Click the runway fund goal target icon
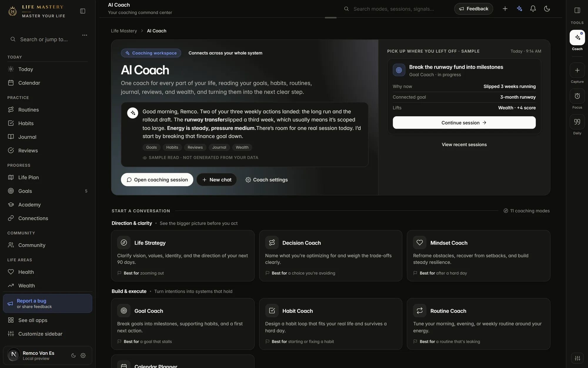Viewport: 588px width, 368px height. pyautogui.click(x=399, y=70)
